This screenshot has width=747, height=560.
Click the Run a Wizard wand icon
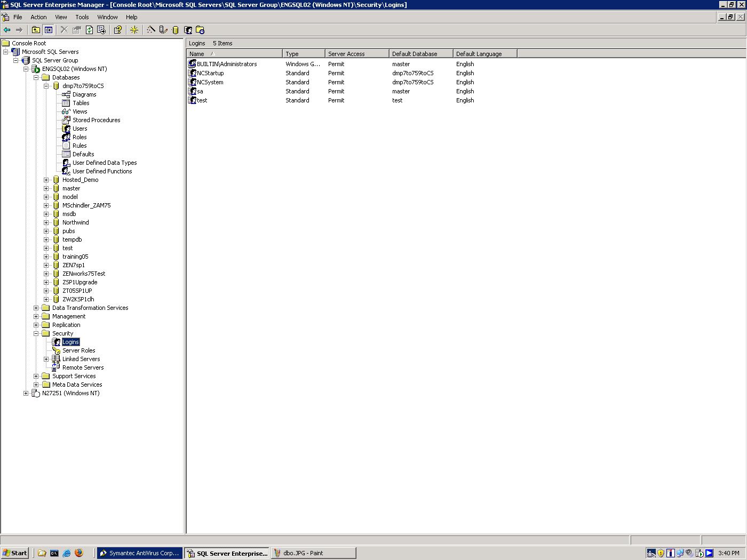click(151, 30)
